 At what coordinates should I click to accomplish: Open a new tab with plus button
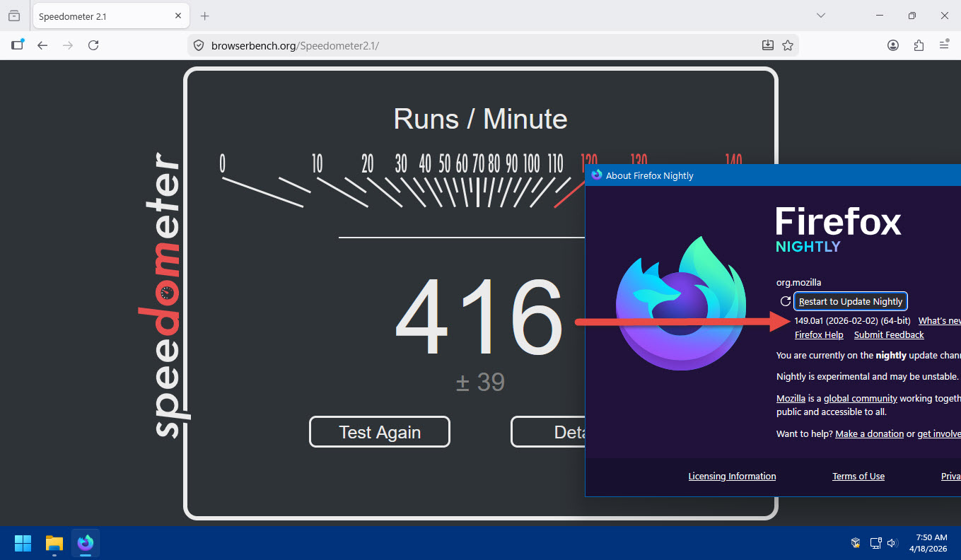(x=205, y=16)
